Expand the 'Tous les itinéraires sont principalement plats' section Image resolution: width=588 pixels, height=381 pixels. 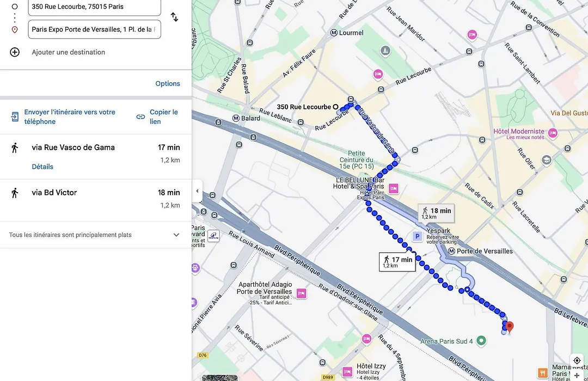tap(95, 235)
